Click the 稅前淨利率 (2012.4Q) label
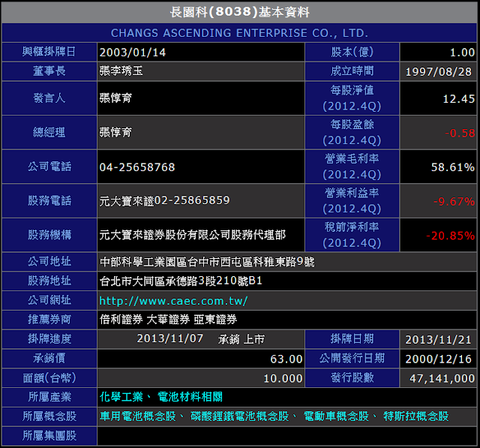 click(352, 235)
